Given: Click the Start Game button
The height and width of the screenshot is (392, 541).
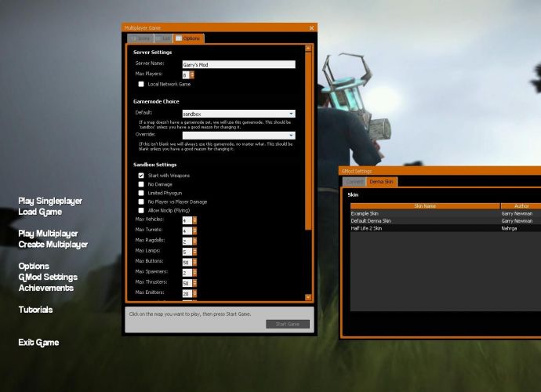Looking at the screenshot, I should 288,324.
